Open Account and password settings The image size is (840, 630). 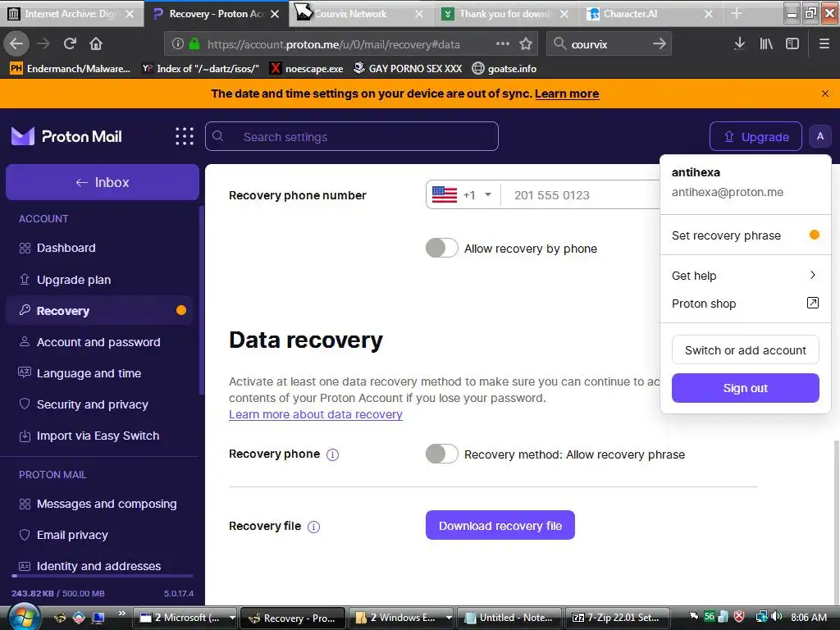pos(99,342)
